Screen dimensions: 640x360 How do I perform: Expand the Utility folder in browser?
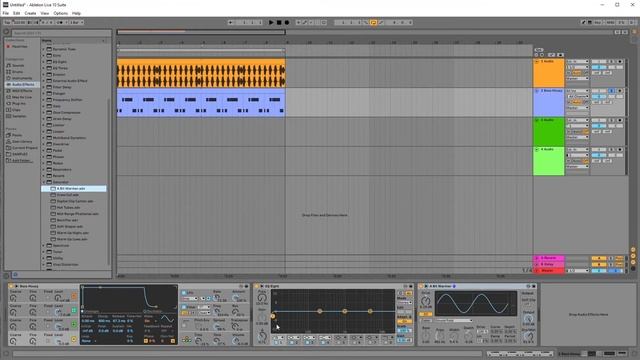coord(44,258)
